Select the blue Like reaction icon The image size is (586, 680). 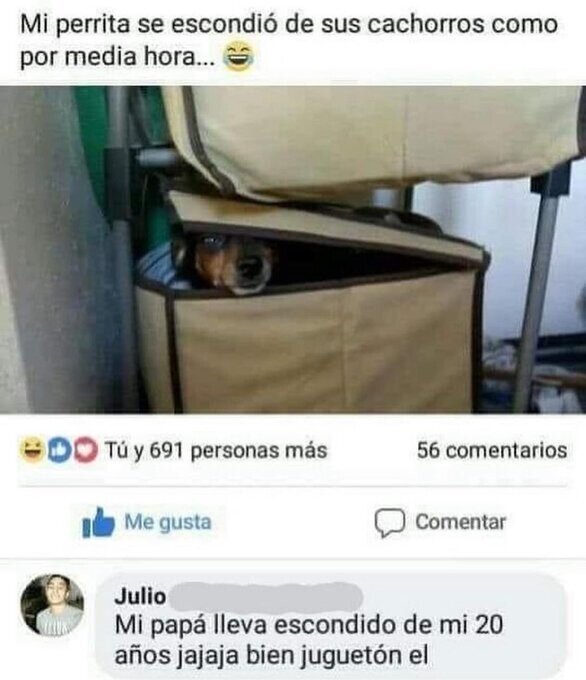tap(59, 450)
